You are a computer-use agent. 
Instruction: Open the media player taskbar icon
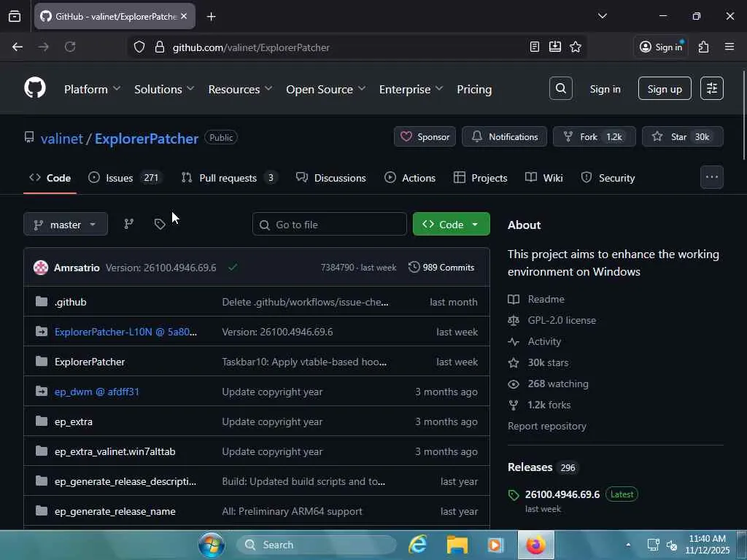[x=495, y=545]
